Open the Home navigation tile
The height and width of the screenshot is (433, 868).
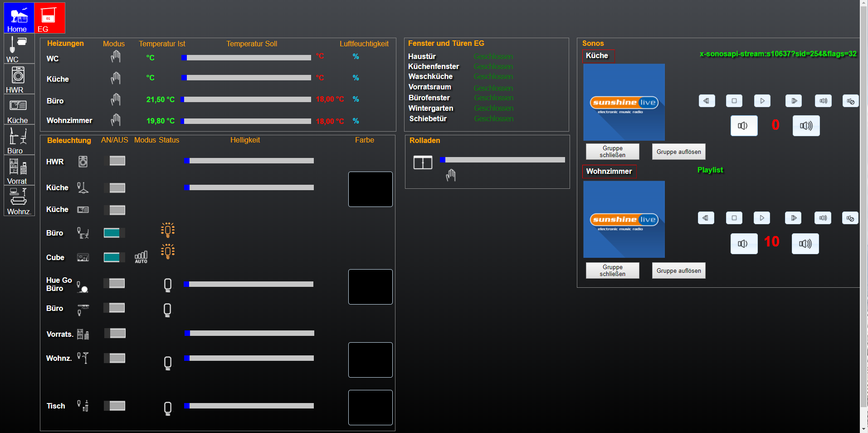pos(19,18)
